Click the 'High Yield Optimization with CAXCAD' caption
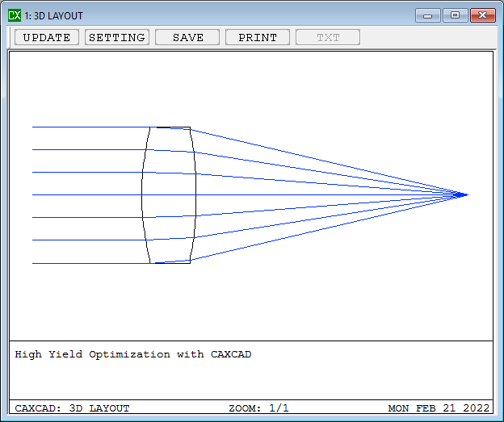This screenshot has width=504, height=422. [133, 354]
